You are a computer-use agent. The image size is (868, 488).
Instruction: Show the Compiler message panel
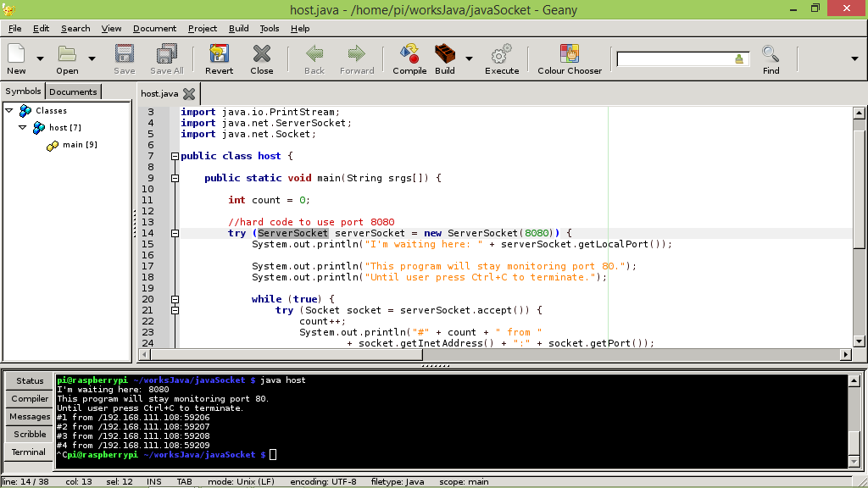(x=29, y=398)
